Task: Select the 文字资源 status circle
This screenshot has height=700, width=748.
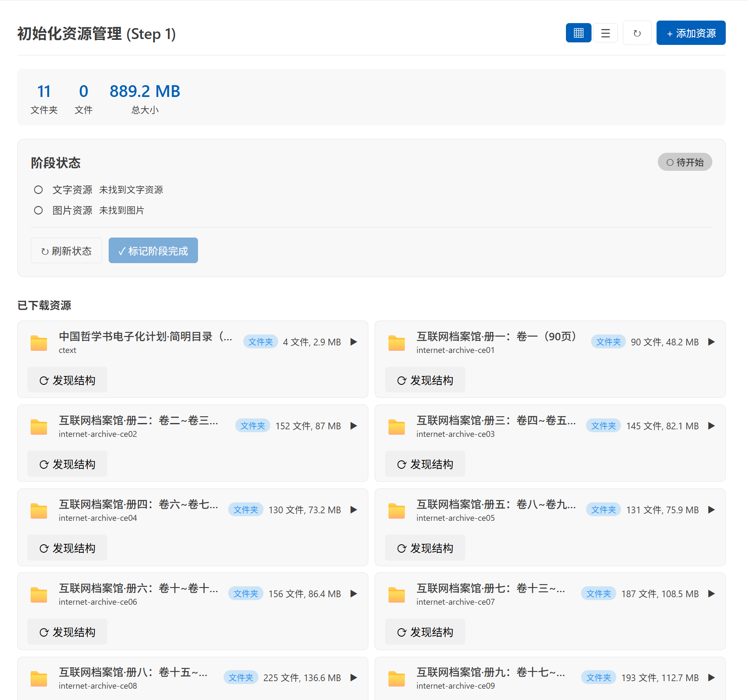Action: (x=38, y=190)
